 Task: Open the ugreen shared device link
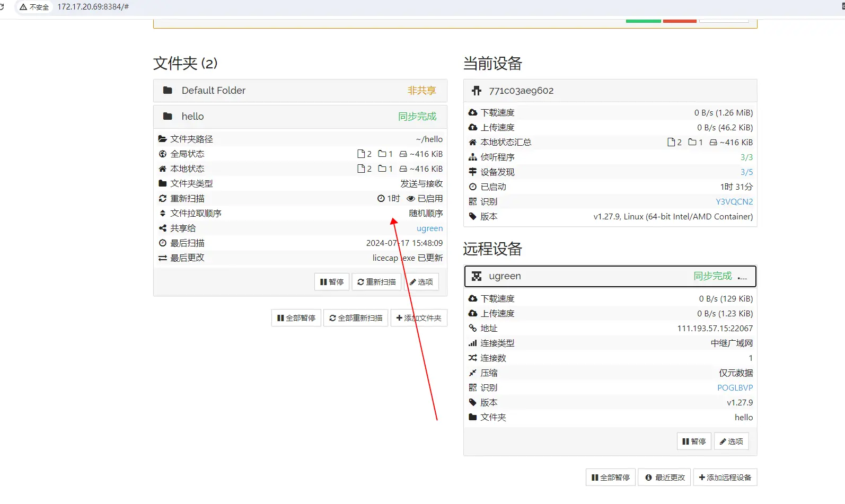[429, 228]
